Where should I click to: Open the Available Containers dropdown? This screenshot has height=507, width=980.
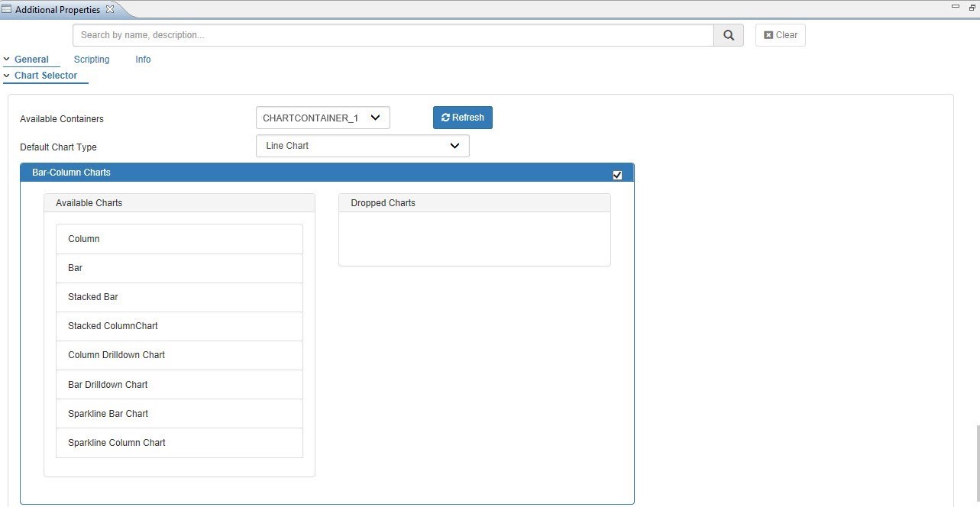pyautogui.click(x=322, y=118)
